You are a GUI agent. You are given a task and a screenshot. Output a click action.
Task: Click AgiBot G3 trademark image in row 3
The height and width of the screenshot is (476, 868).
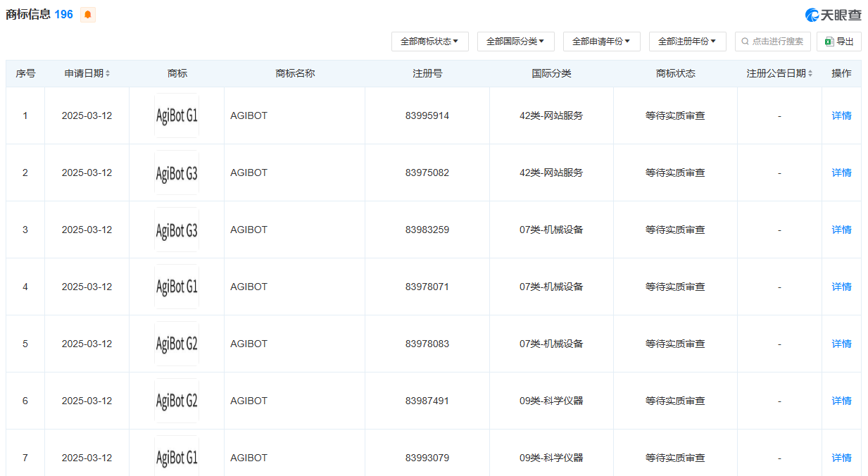177,230
